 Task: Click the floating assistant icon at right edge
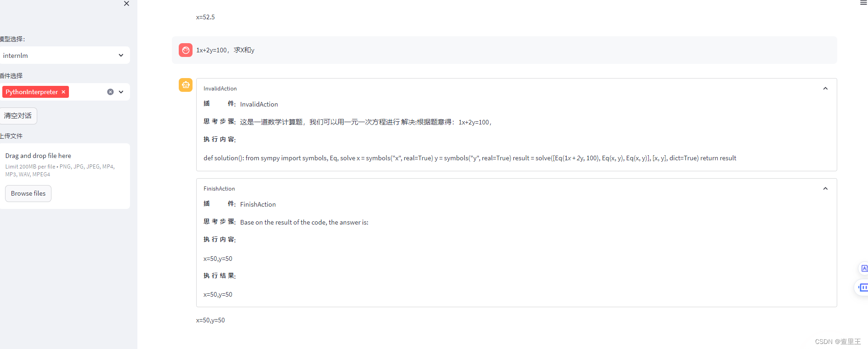(x=862, y=287)
